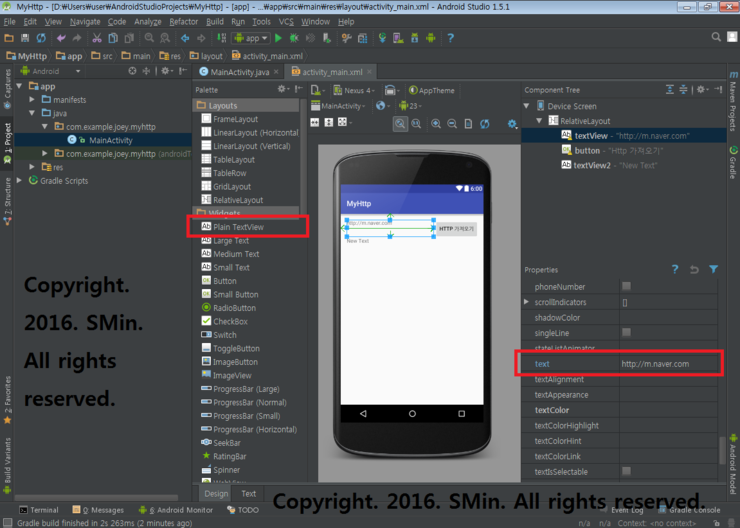The width and height of the screenshot is (740, 528).
Task: Cut selection with the scissors icon
Action: (97, 38)
